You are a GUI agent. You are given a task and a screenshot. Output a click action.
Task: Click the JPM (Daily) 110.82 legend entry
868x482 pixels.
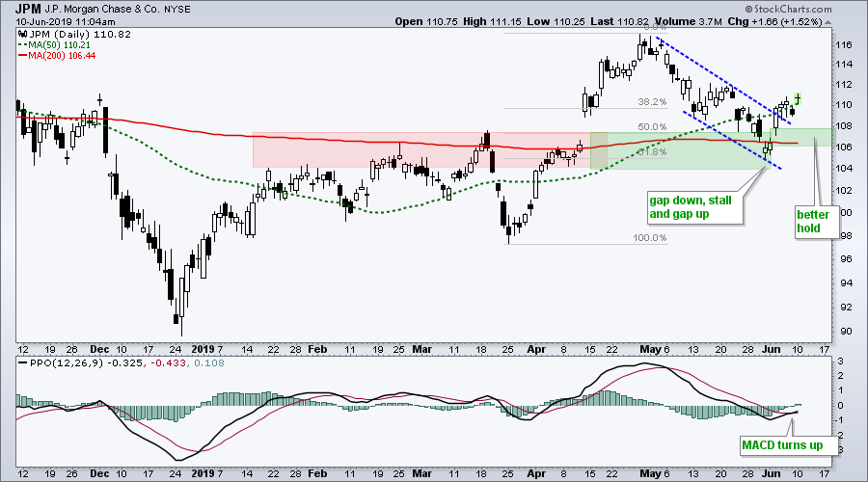pyautogui.click(x=80, y=35)
